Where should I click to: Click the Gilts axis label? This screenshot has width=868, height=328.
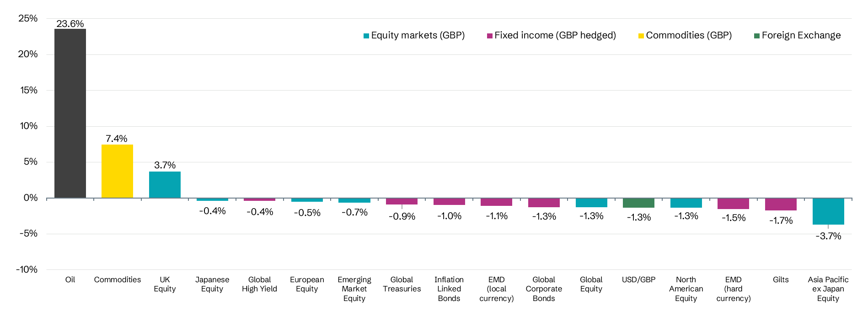click(x=781, y=280)
